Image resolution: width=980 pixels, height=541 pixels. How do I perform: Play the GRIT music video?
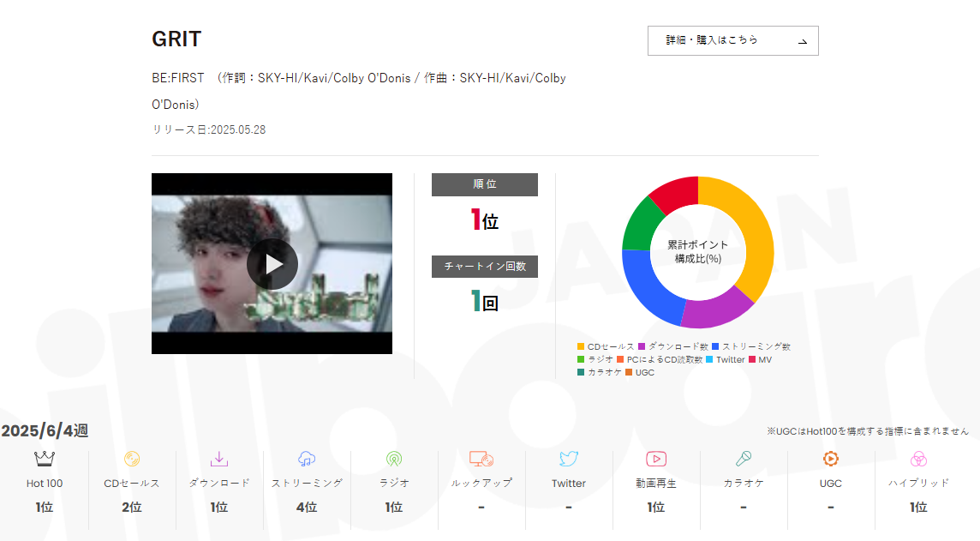272,264
